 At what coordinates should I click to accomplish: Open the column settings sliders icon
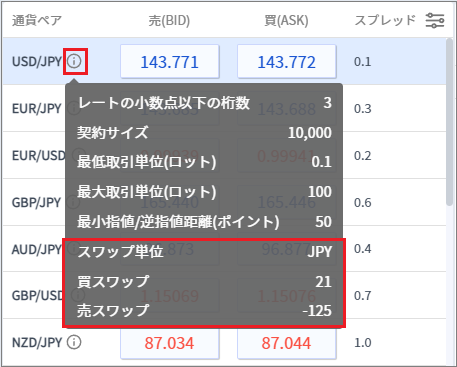(435, 21)
